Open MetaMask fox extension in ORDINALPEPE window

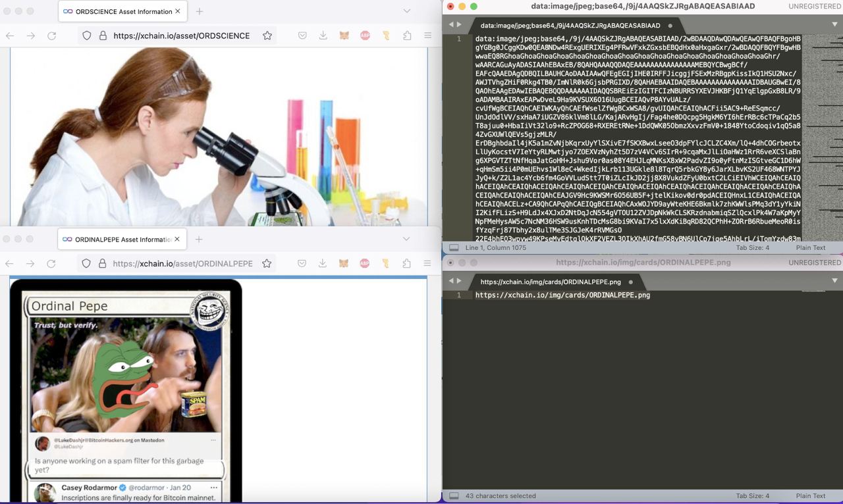pyautogui.click(x=343, y=263)
